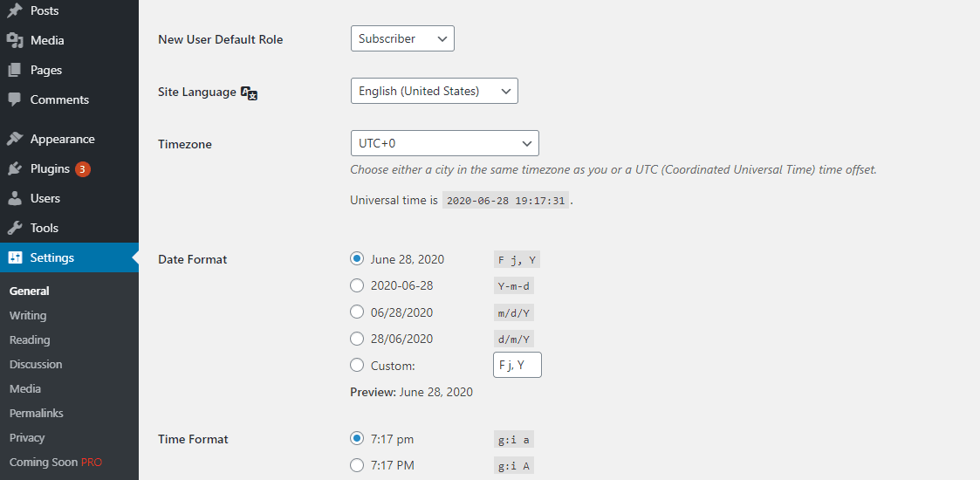This screenshot has height=480, width=980.
Task: Click the Media icon in sidebar
Action: click(x=15, y=40)
